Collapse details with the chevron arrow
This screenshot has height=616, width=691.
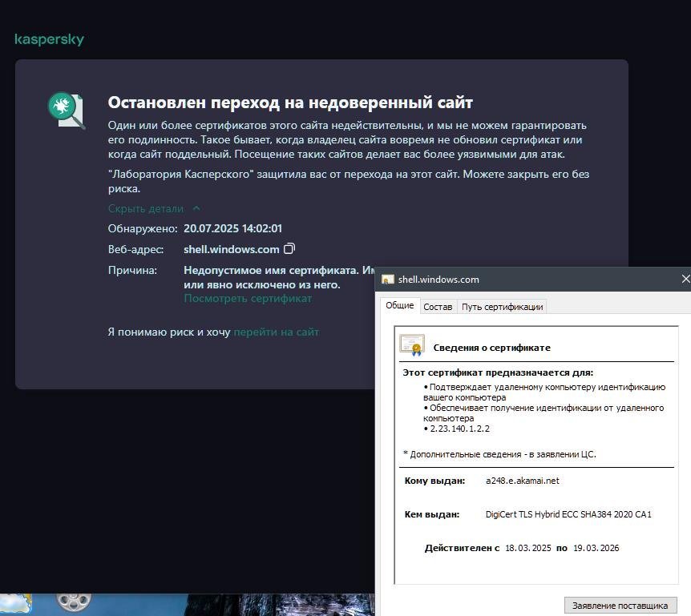click(x=196, y=208)
